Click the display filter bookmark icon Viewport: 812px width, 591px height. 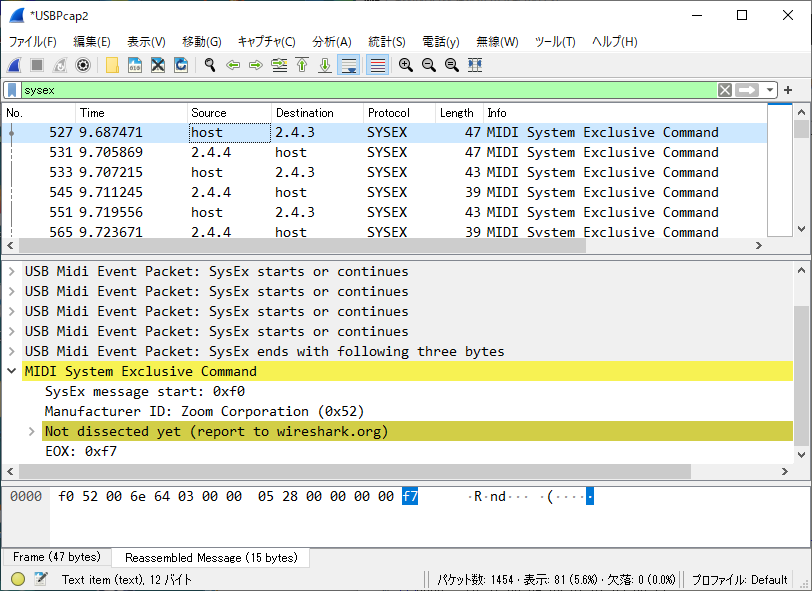[11, 90]
